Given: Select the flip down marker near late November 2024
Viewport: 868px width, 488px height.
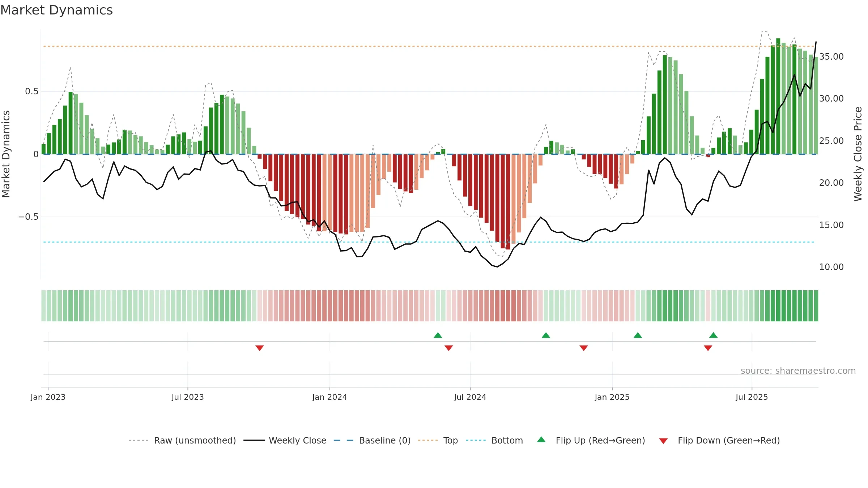Looking at the screenshot, I should tap(584, 348).
